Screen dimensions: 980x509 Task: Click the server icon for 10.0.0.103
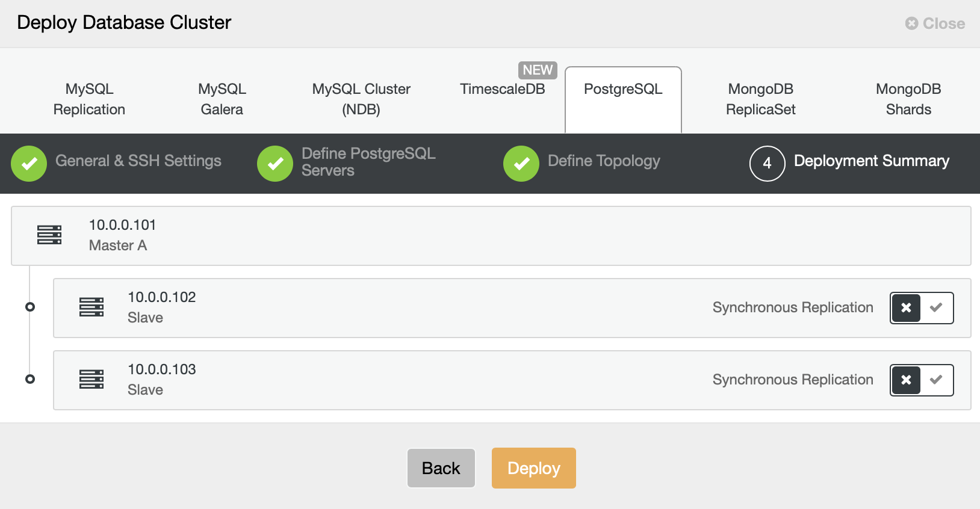pos(91,380)
